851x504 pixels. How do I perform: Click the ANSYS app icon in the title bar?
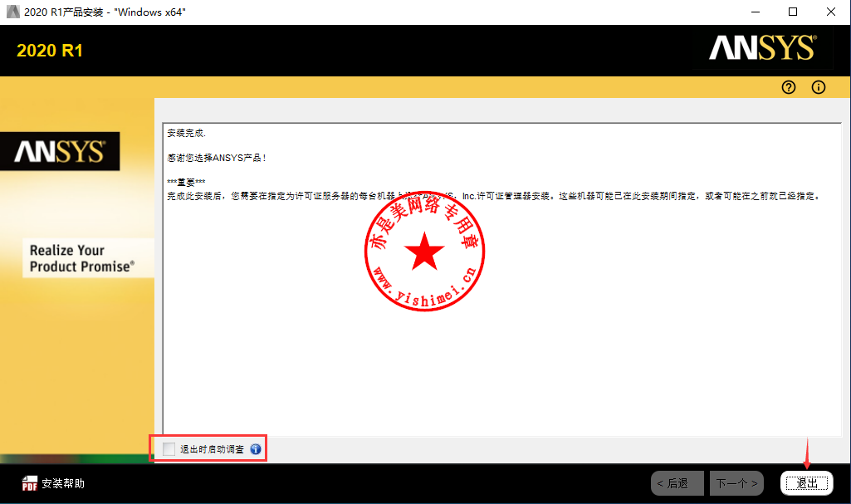(x=12, y=12)
